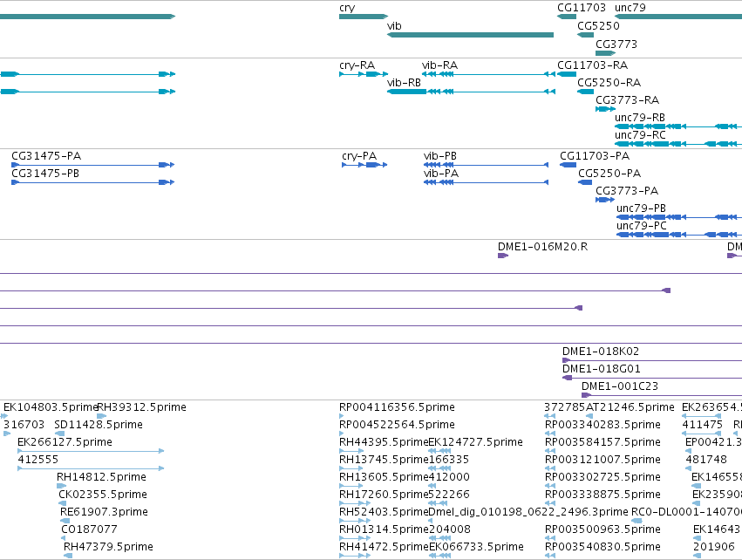Open RH17260.5prime EST
The image size is (742, 560).
355,503
